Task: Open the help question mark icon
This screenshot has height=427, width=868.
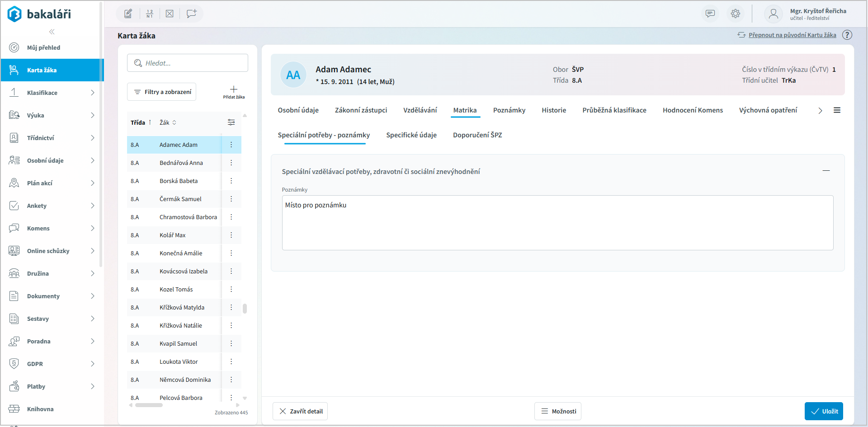Action: pos(847,35)
